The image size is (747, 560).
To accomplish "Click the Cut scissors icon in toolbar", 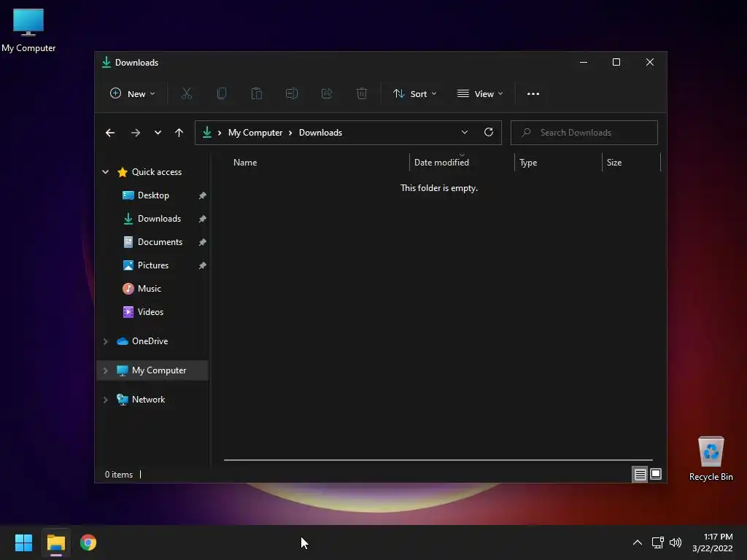I will [x=186, y=94].
